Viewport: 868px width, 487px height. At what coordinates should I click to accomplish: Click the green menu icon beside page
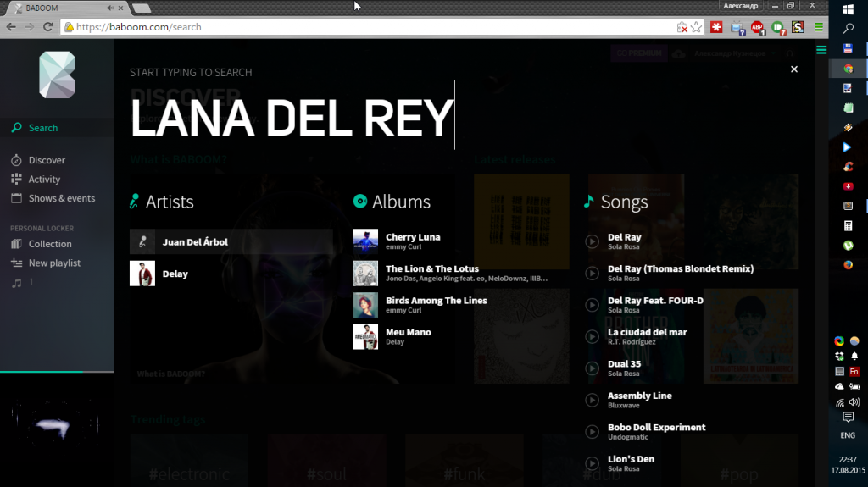[x=821, y=50]
